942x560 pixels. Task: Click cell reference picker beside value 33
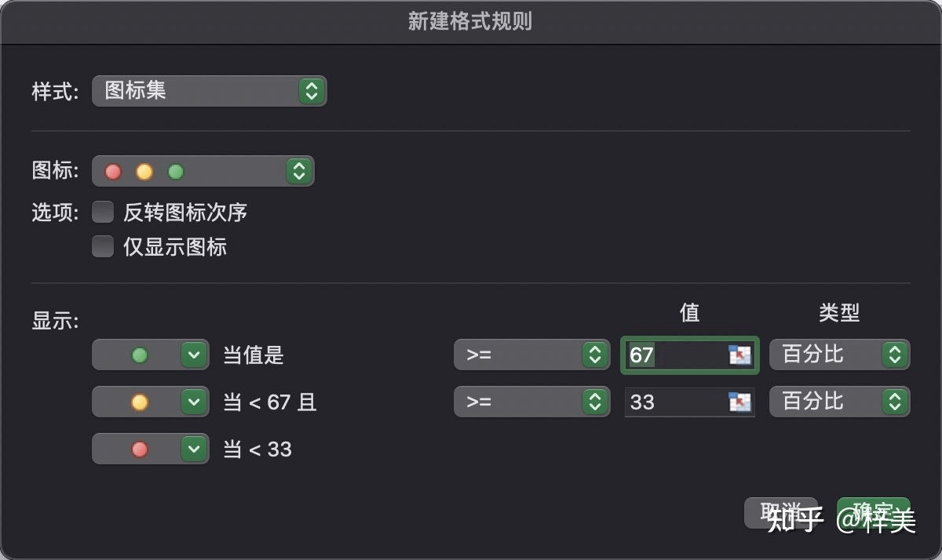click(x=739, y=402)
